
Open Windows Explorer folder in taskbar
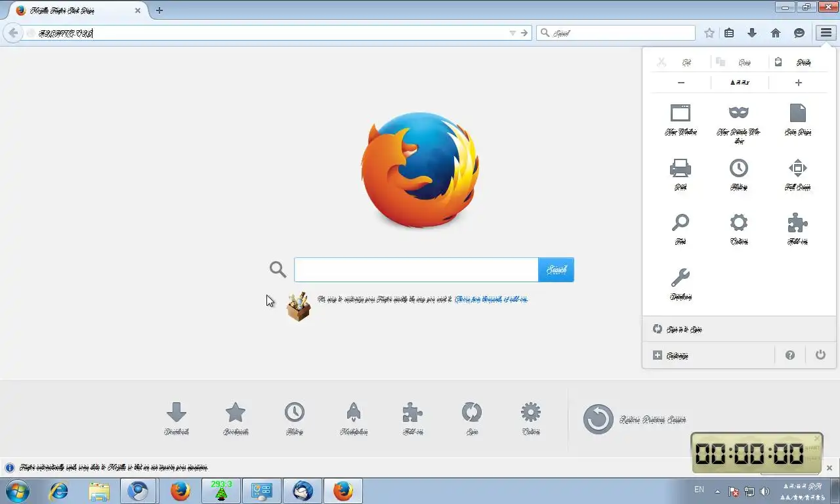click(99, 491)
